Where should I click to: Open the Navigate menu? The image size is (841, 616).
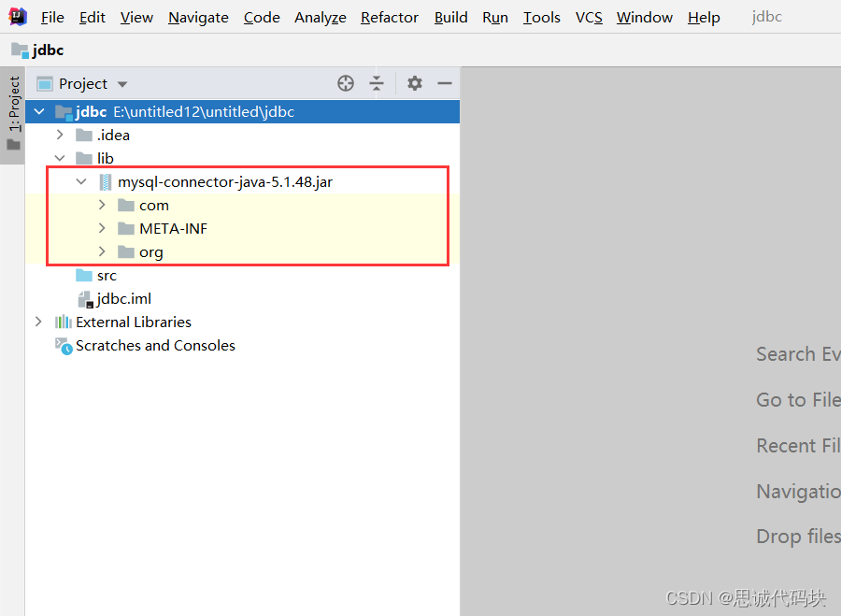[198, 18]
